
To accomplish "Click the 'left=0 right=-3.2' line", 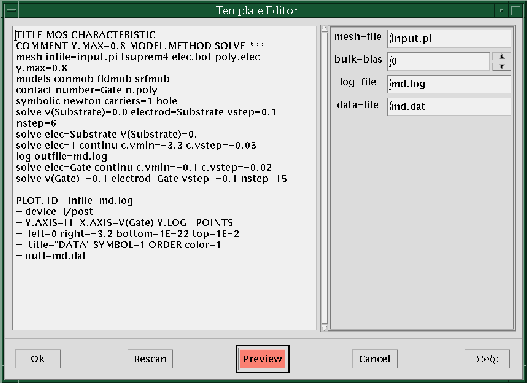I will point(128,234).
